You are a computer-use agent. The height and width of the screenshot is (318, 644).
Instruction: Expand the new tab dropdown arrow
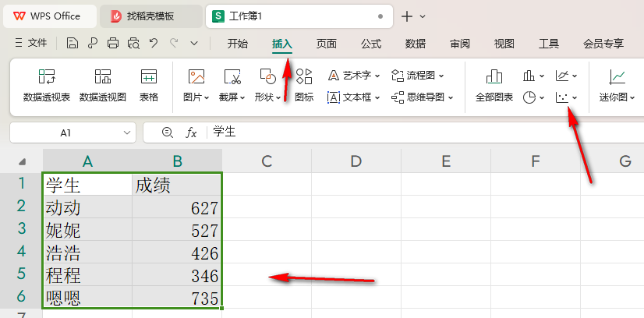tap(423, 17)
